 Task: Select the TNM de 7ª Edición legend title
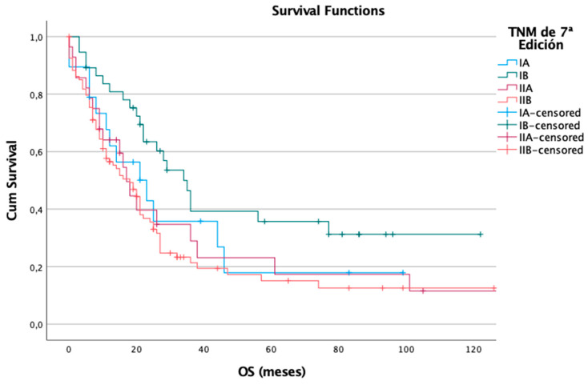541,38
